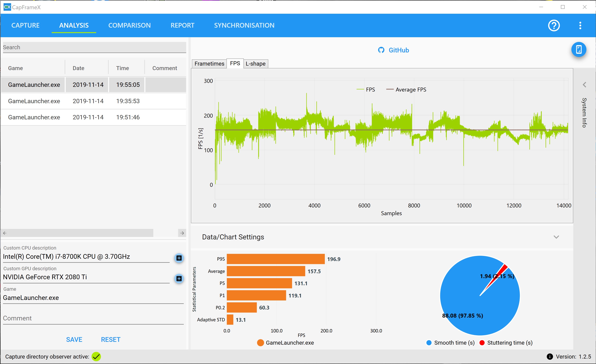The height and width of the screenshot is (364, 596).
Task: Click the Custom GPU description field
Action: [86, 277]
